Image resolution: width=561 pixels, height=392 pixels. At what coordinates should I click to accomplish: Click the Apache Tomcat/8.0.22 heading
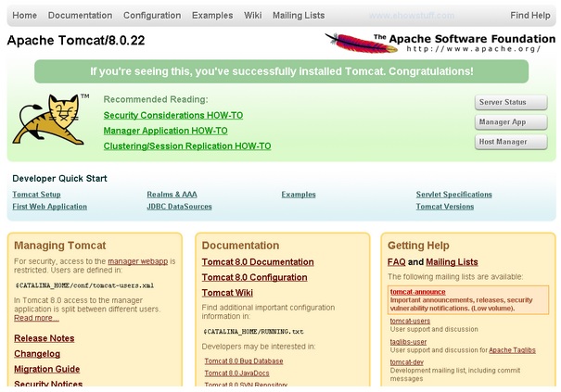tap(76, 41)
